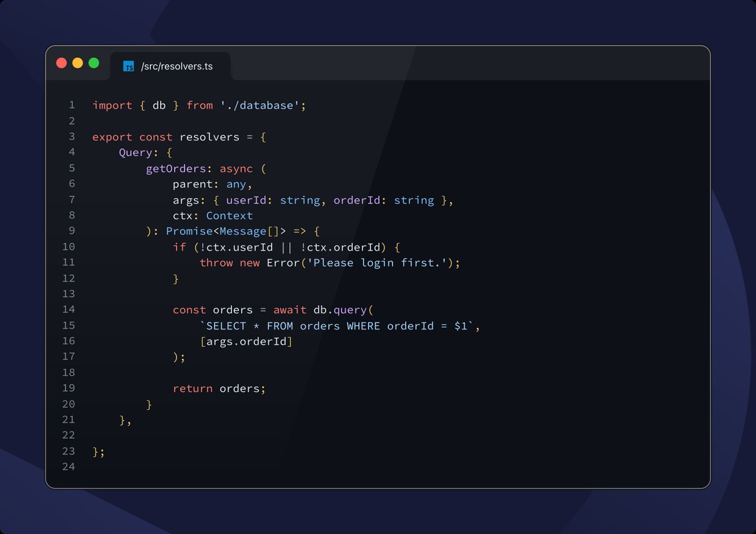Click the 'async' keyword on line 5

(236, 168)
